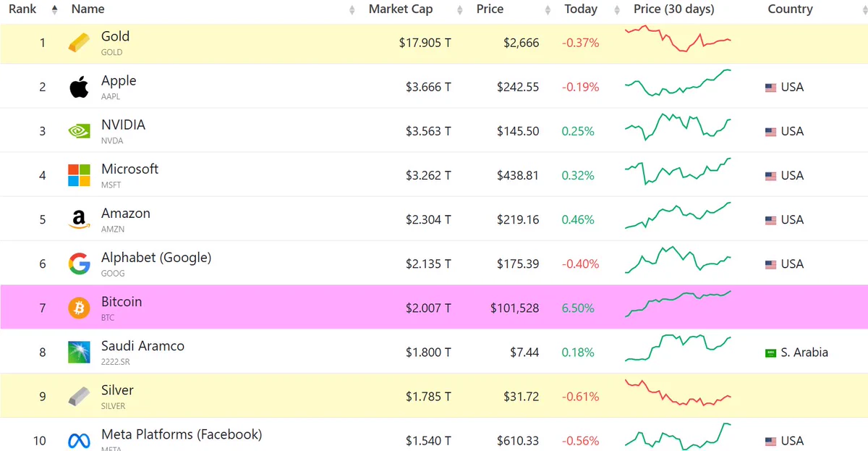Sort table by Rank column

click(22, 9)
